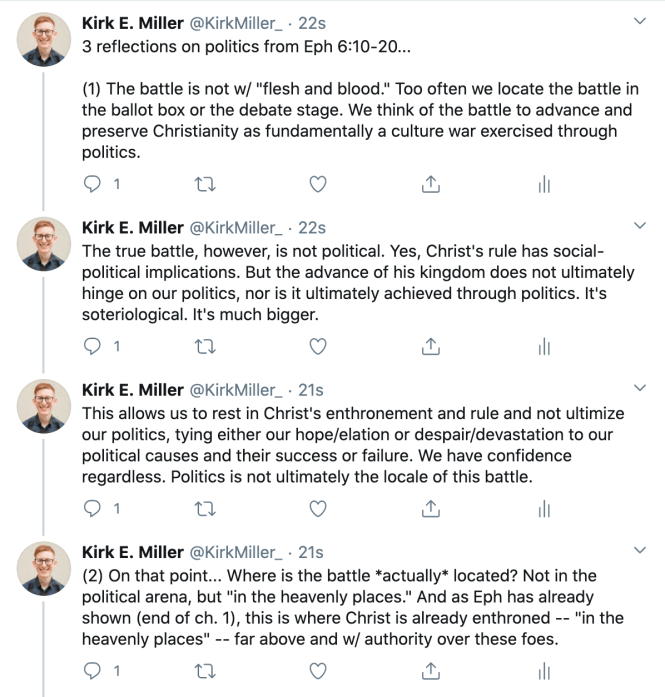
Task: Share the "3 reflections on politics" tweet
Action: click(431, 184)
